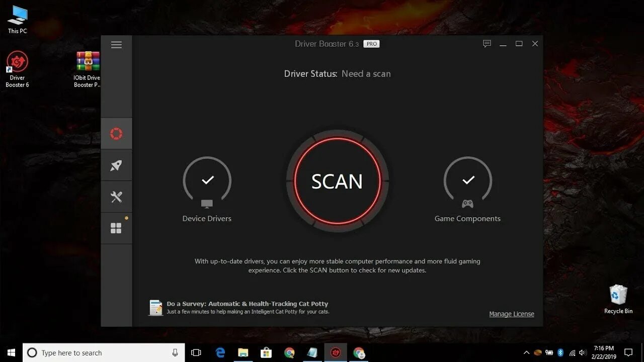
Task: Open File Explorer from the taskbar
Action: click(x=243, y=353)
